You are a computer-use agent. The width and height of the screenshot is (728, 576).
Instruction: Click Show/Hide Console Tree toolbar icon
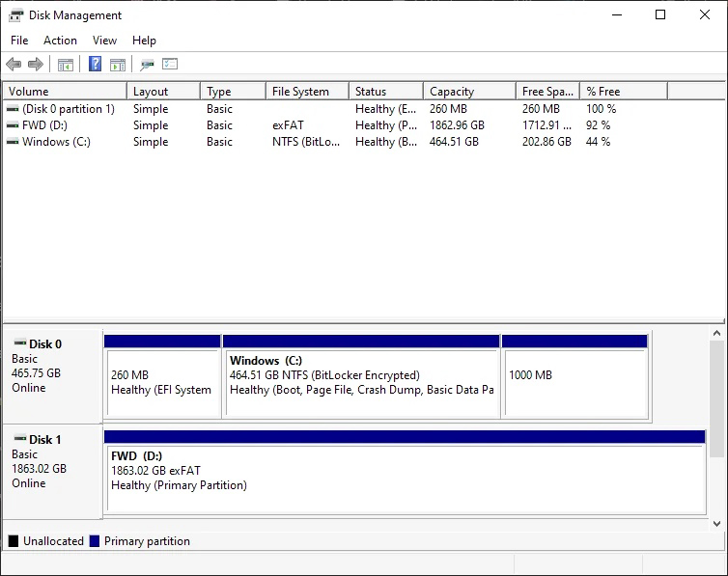66,65
